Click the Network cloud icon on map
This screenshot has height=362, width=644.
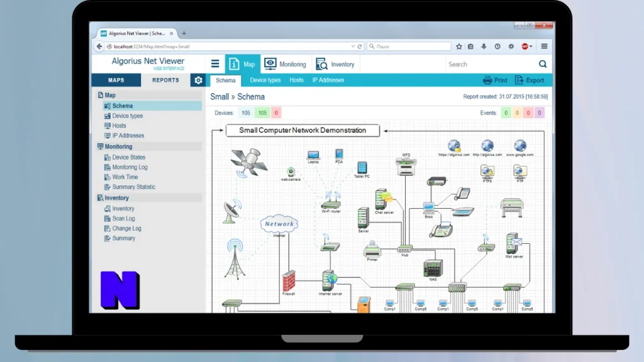(x=279, y=224)
